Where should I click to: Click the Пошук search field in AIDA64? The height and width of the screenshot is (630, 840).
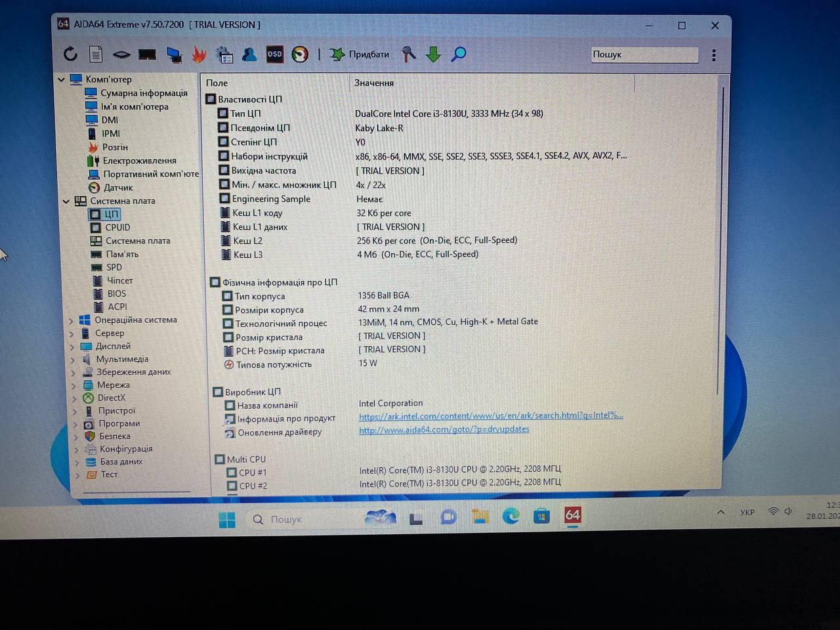644,54
